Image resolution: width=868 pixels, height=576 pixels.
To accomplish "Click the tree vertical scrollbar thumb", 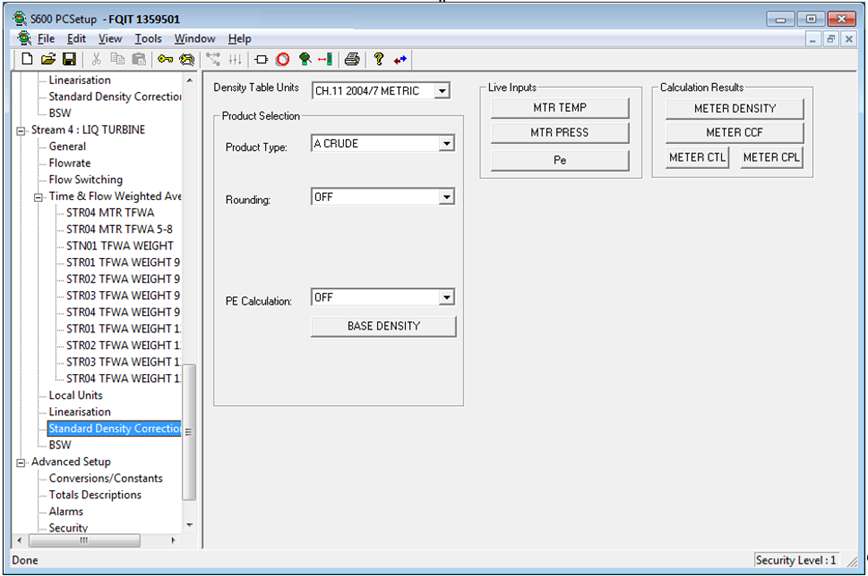I will click(x=189, y=432).
